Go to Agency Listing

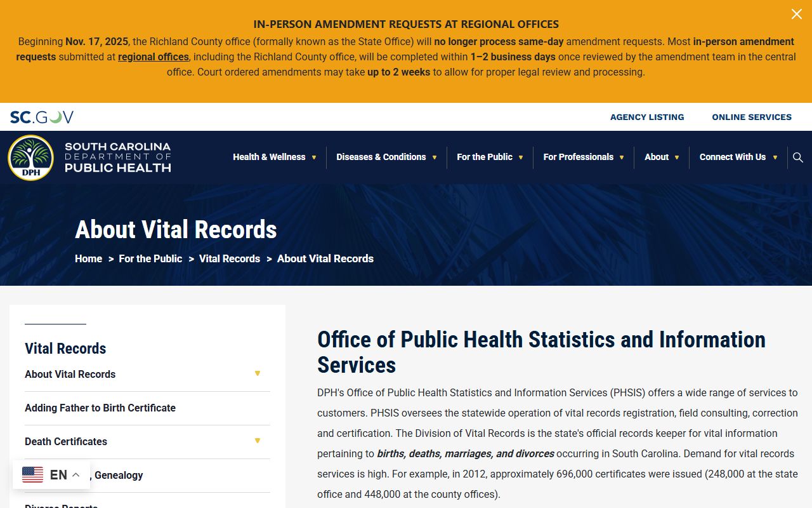point(647,117)
